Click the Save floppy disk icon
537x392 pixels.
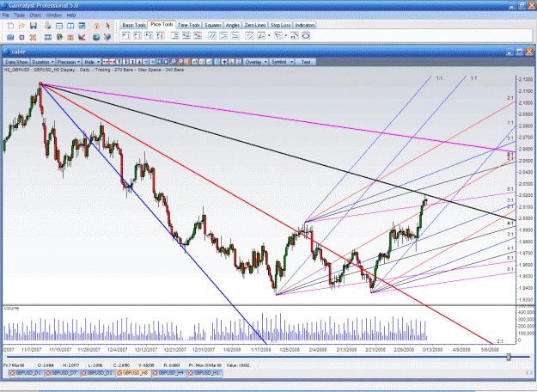pos(34,26)
